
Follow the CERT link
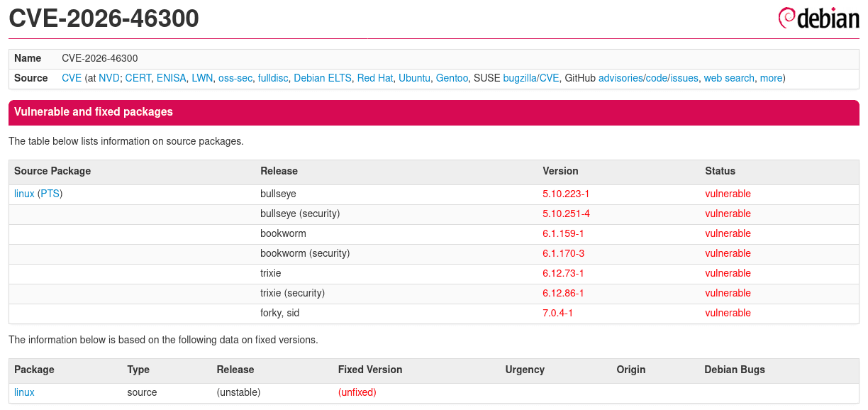point(138,78)
